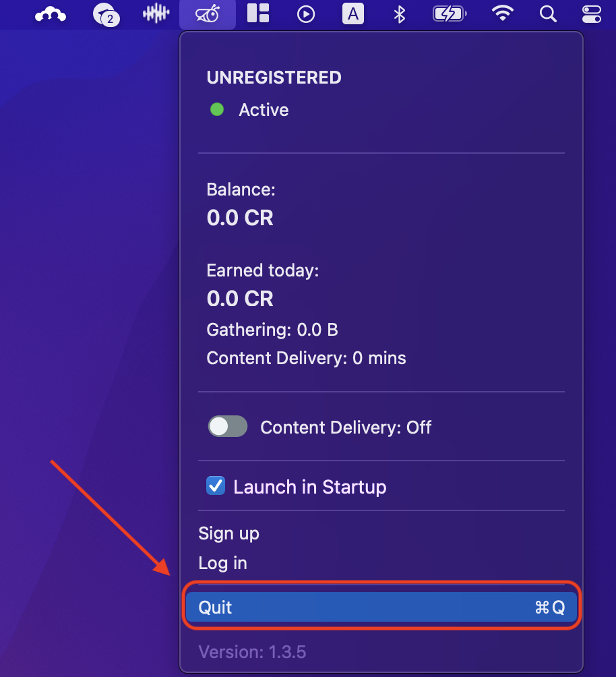Click the Honeygain bee menu bar icon
This screenshot has height=677, width=616.
pos(208,14)
